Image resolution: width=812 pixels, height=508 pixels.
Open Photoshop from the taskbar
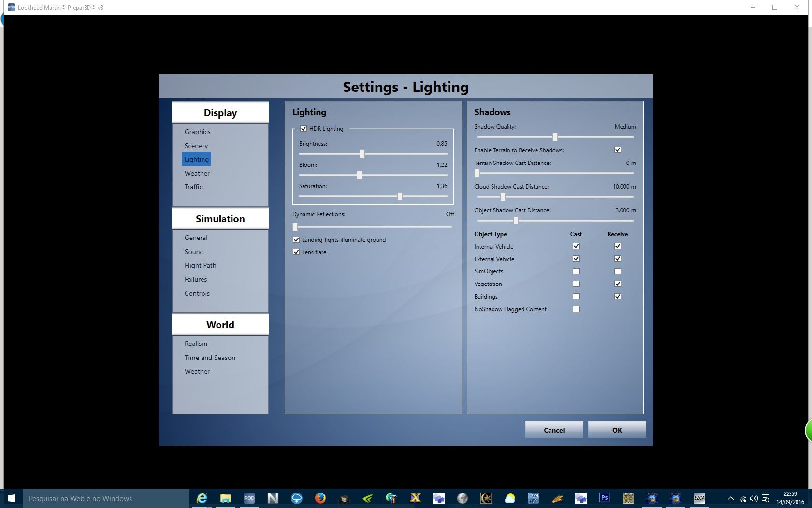(x=604, y=498)
